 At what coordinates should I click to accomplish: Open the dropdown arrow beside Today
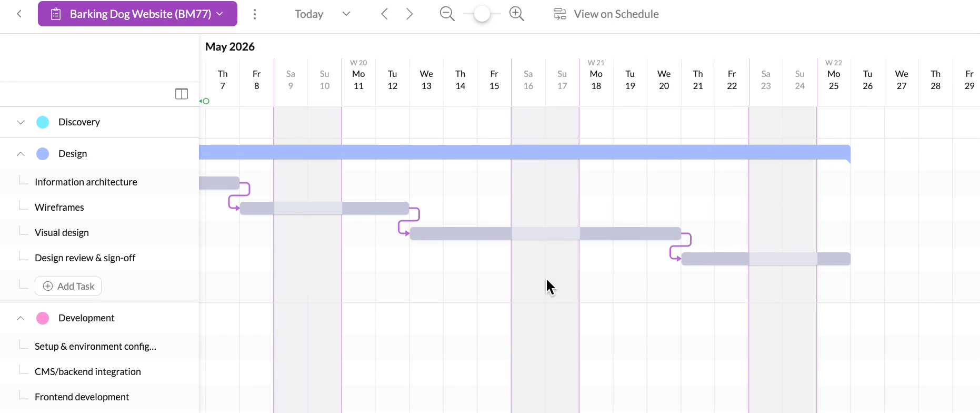click(346, 14)
